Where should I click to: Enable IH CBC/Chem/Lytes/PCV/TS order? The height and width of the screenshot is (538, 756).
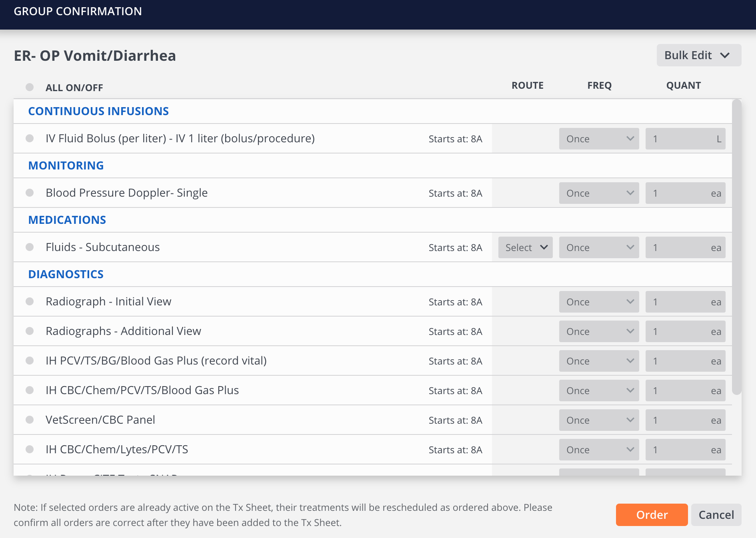point(30,449)
